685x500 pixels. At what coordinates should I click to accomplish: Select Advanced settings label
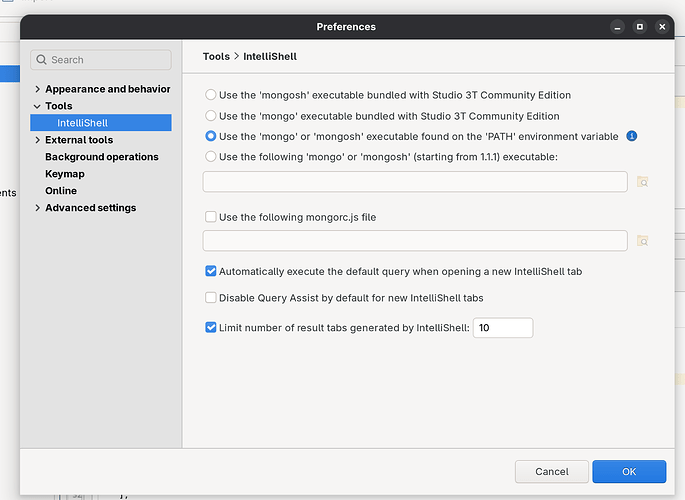click(x=91, y=208)
